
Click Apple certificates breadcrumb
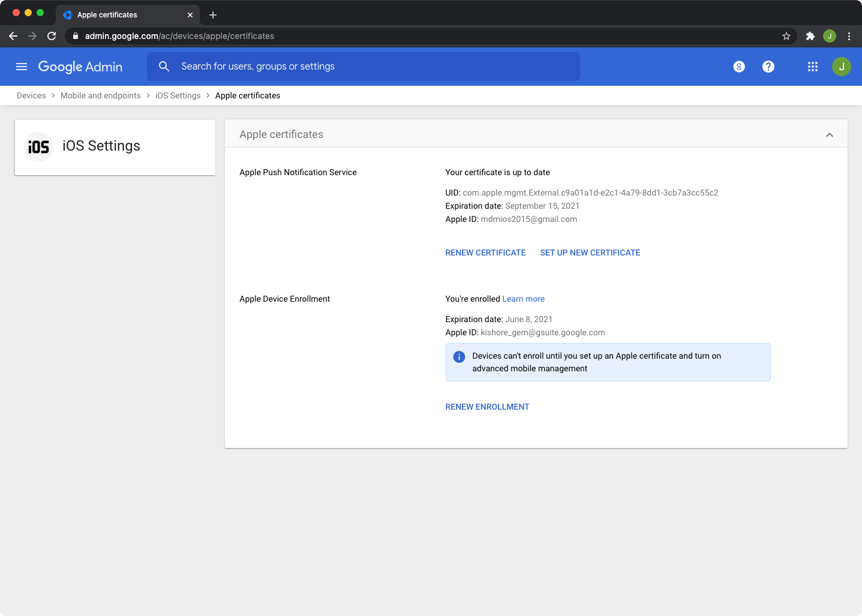(248, 95)
